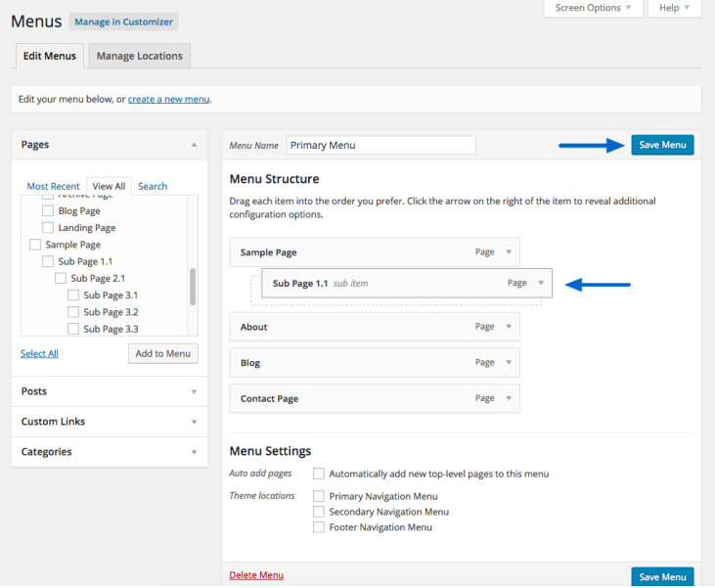This screenshot has height=588, width=715.
Task: Expand Blog menu item settings arrow
Action: [508, 363]
